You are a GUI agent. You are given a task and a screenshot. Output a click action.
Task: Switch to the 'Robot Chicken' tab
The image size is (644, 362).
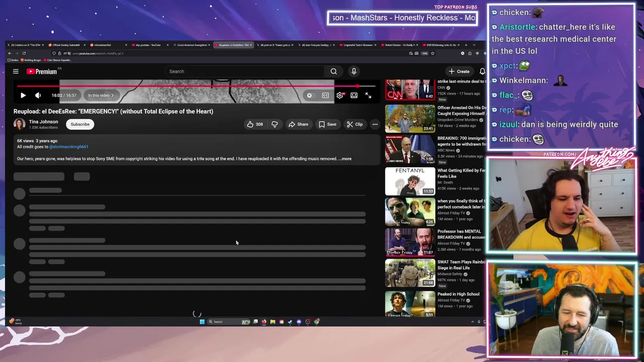click(399, 45)
